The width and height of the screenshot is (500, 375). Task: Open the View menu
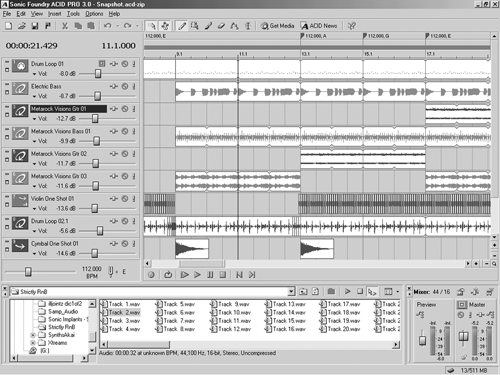point(37,14)
